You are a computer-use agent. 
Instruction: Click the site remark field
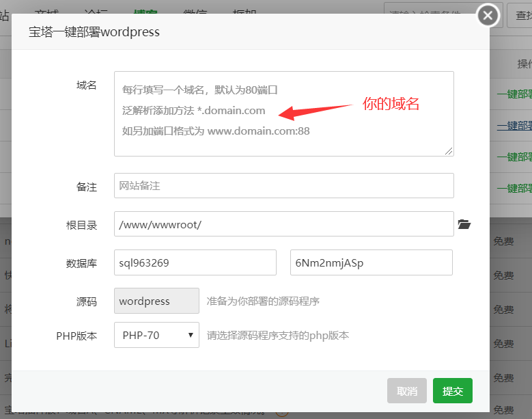point(284,186)
